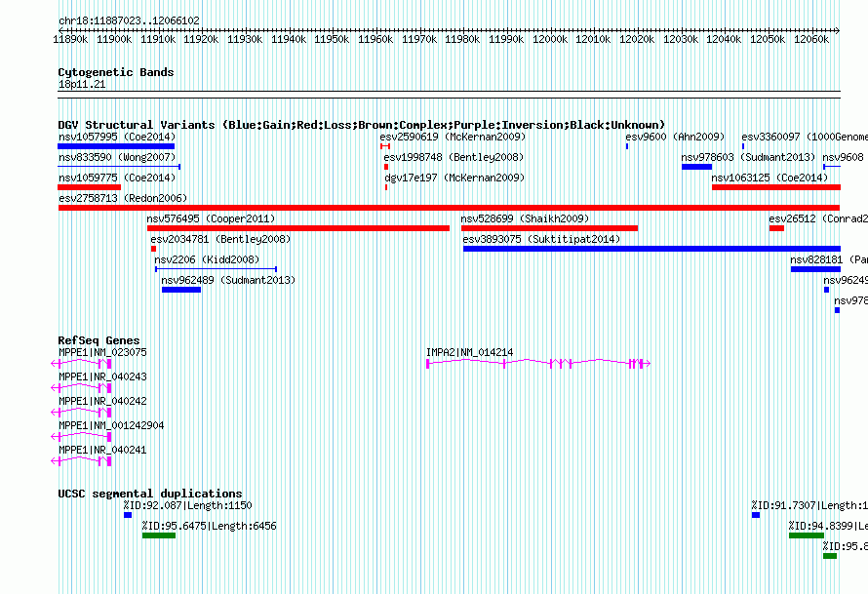868x594 pixels.
Task: Click the 12040k ruler tick label
Action: coord(724,39)
